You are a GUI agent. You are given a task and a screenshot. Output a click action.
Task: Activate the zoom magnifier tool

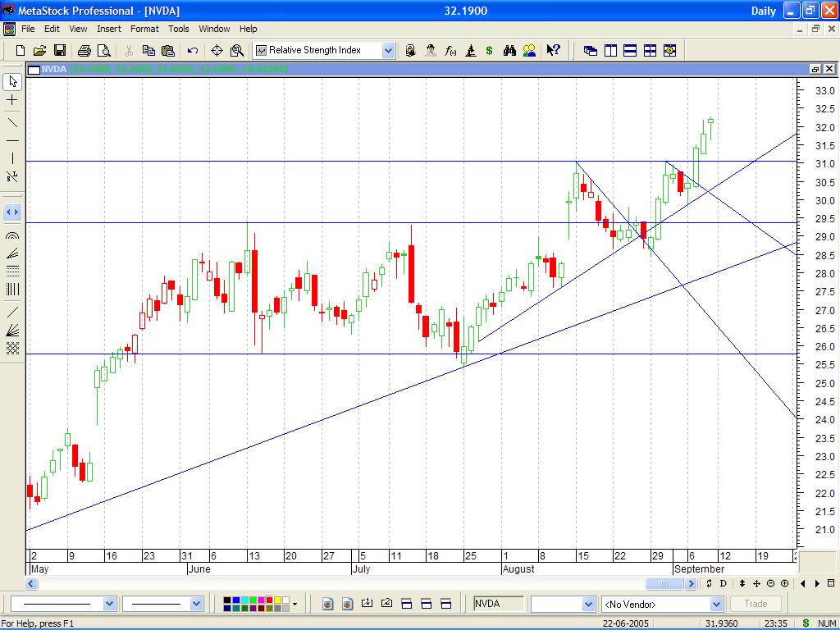click(x=237, y=50)
